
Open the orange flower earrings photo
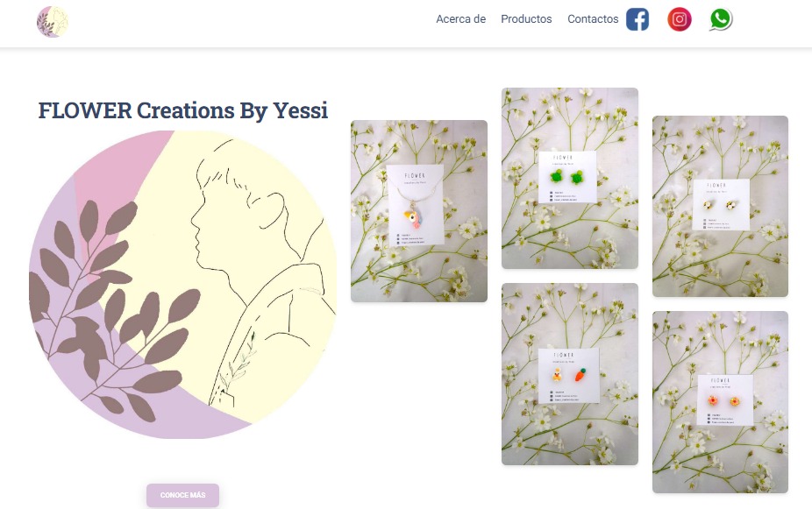[x=720, y=402]
